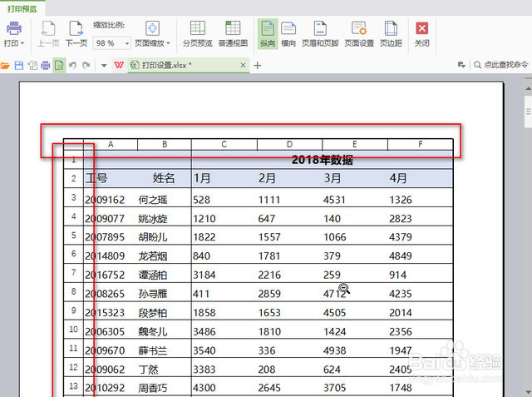
Task: Select the 打印预览 ribbon tab
Action: pos(22,9)
